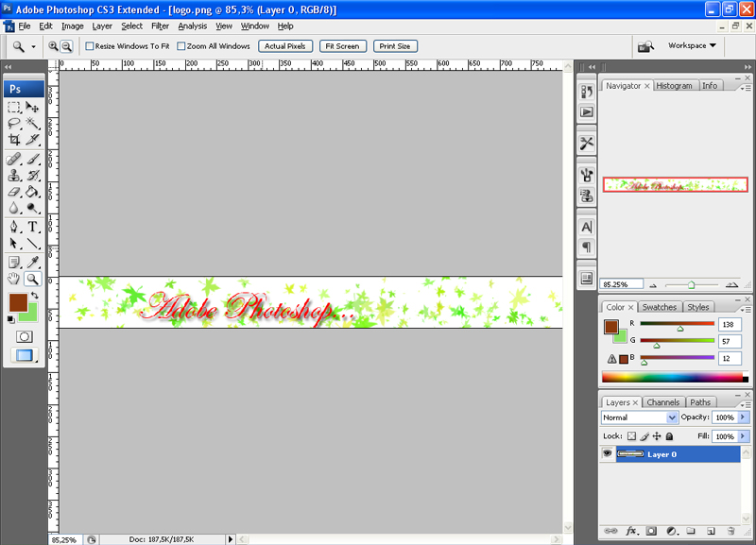The width and height of the screenshot is (756, 545).
Task: Toggle lock all
Action: [x=669, y=436]
